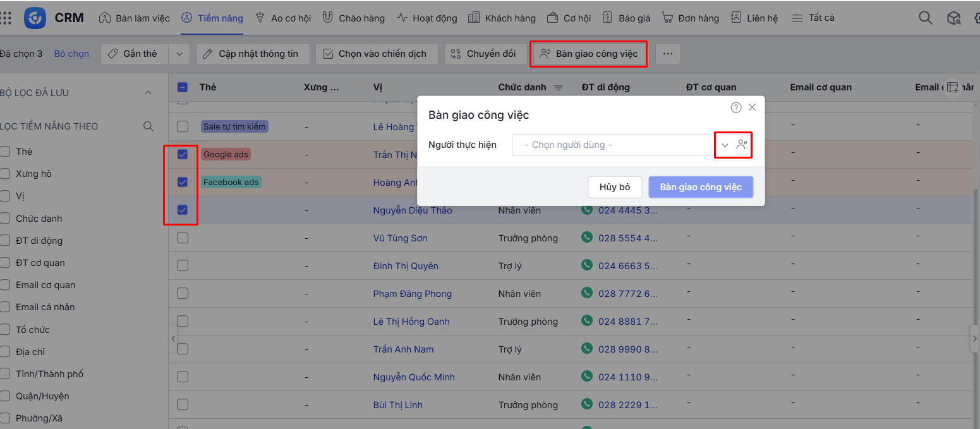Click the Facebook ads colored tag
The width and height of the screenshot is (980, 429).
pos(231,182)
